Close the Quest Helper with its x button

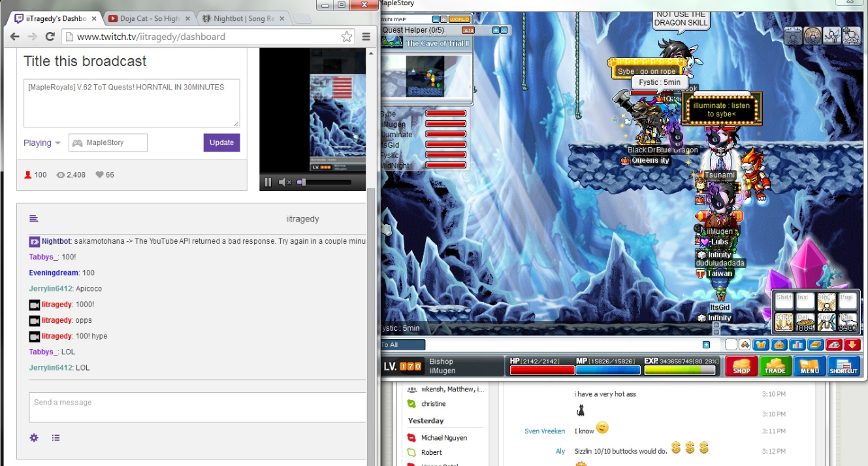coord(504,30)
